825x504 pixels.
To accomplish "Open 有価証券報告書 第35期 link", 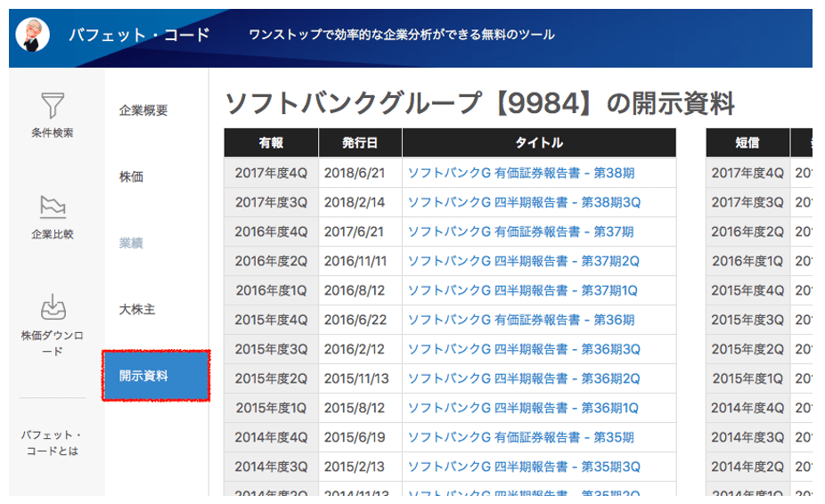I will point(521,437).
